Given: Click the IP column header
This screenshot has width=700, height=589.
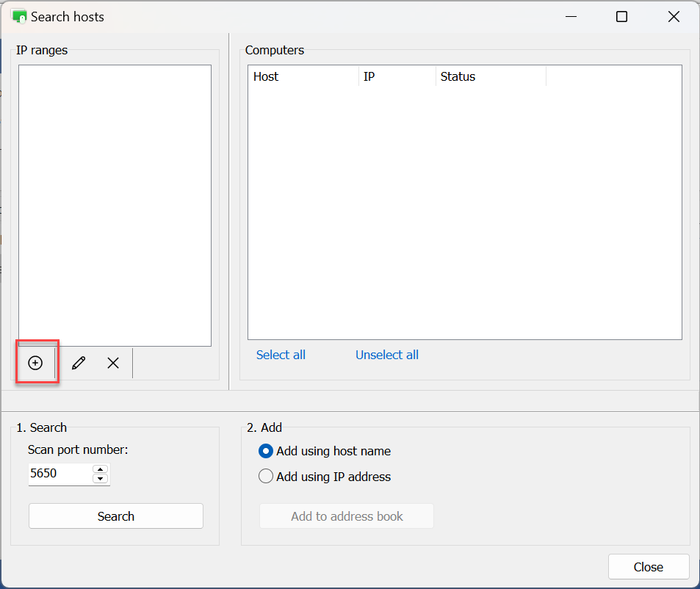Looking at the screenshot, I should 397,76.
